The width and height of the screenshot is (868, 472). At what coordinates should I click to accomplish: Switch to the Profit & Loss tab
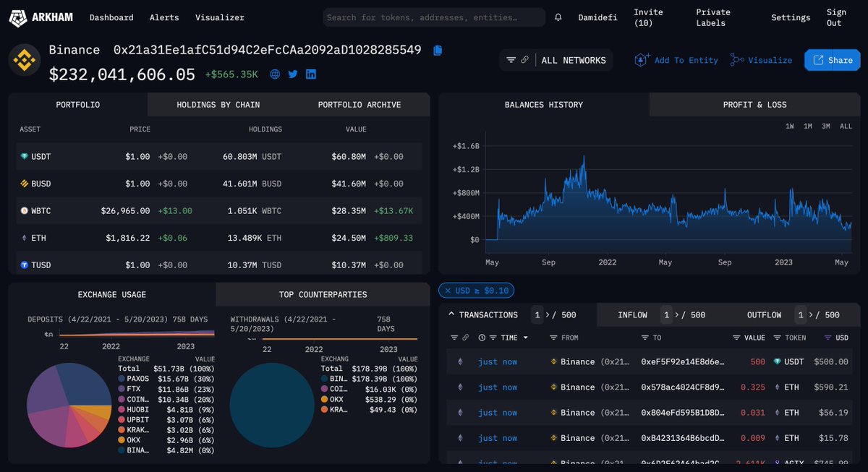coord(754,105)
